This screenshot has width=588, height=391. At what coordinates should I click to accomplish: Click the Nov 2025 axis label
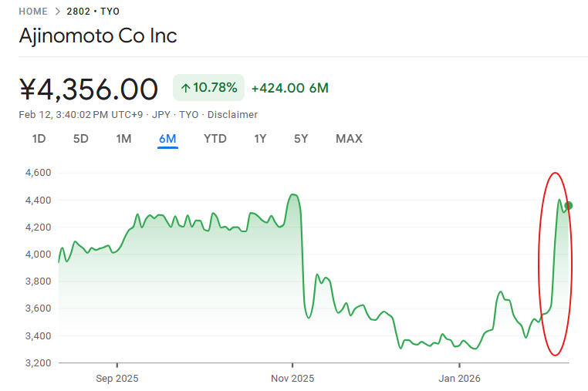(292, 379)
